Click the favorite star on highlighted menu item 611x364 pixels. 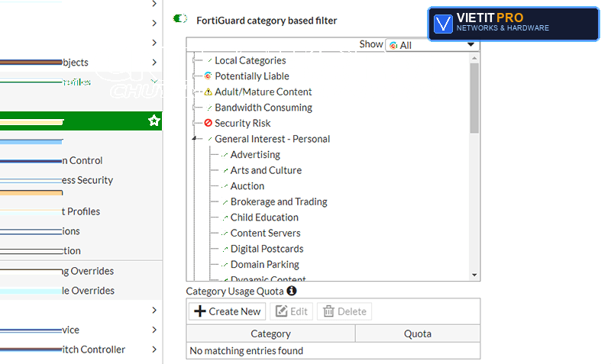coord(154,121)
